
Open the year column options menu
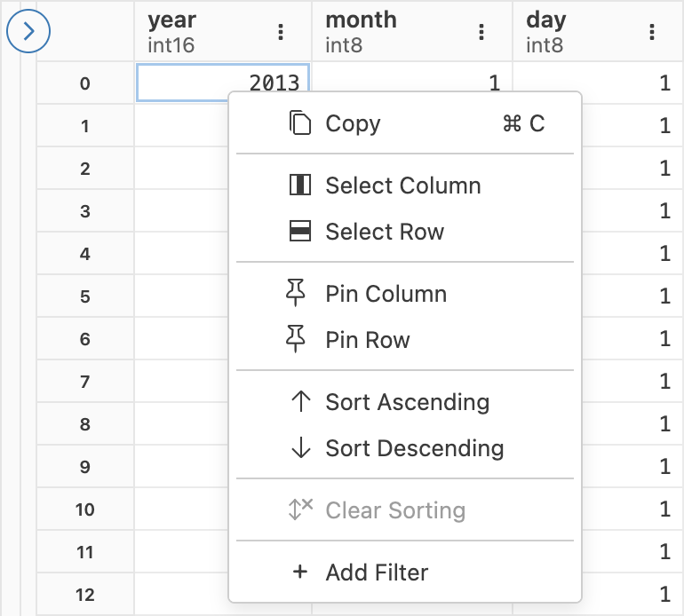[x=282, y=32]
